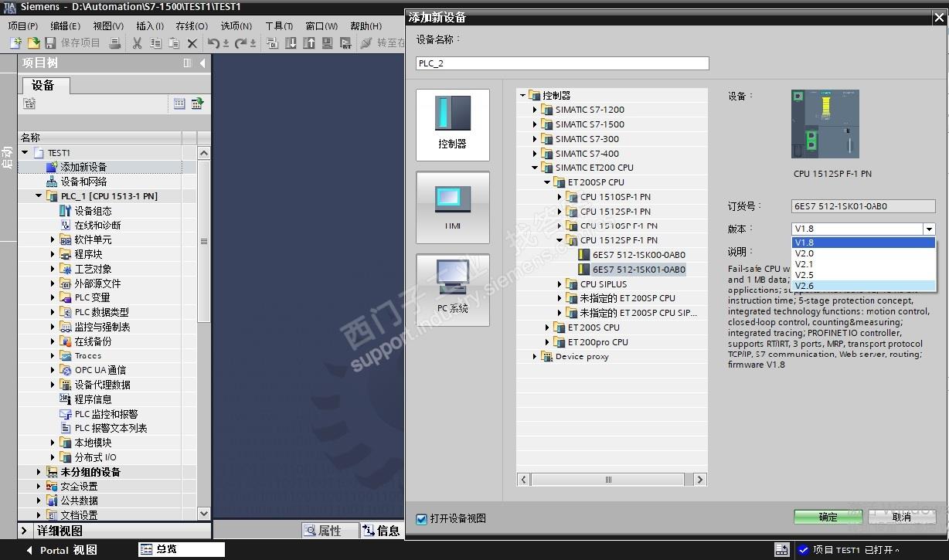Switch to Portal view

(x=63, y=550)
